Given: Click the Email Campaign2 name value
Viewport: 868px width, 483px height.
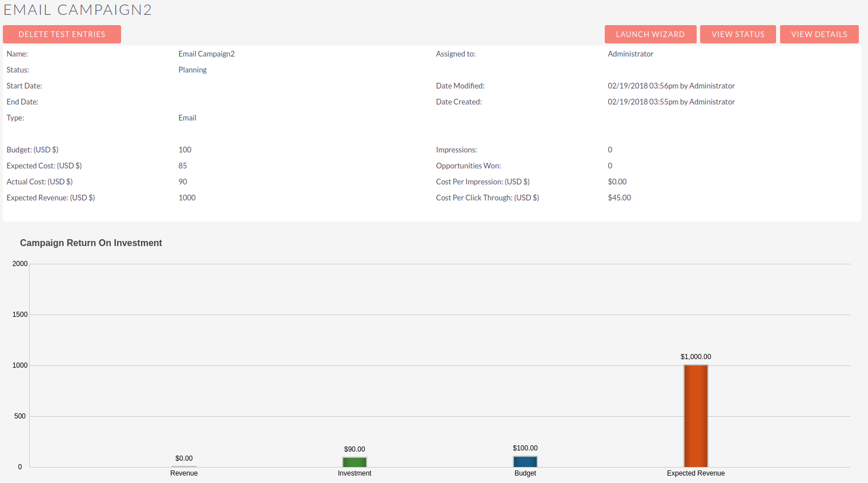Looking at the screenshot, I should pyautogui.click(x=206, y=54).
